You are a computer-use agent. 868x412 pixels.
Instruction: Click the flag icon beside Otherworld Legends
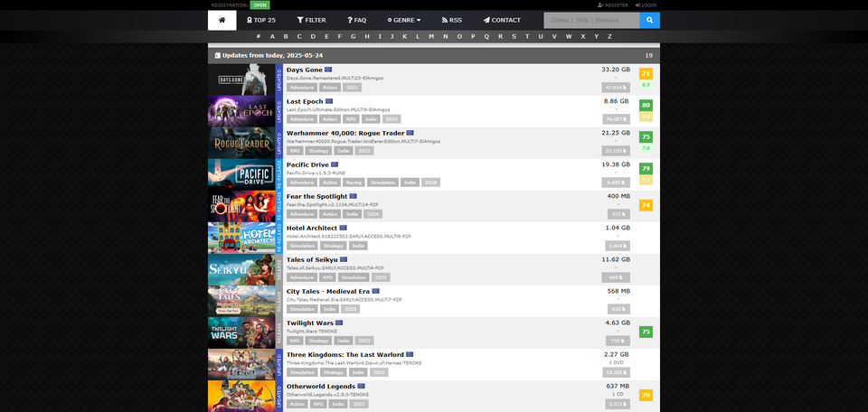coord(362,386)
